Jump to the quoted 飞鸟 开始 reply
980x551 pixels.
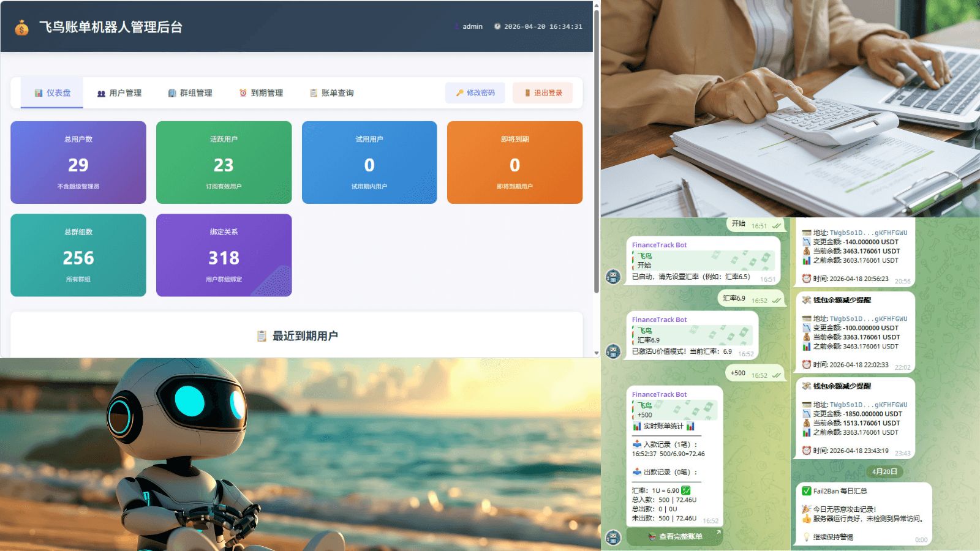coord(704,261)
